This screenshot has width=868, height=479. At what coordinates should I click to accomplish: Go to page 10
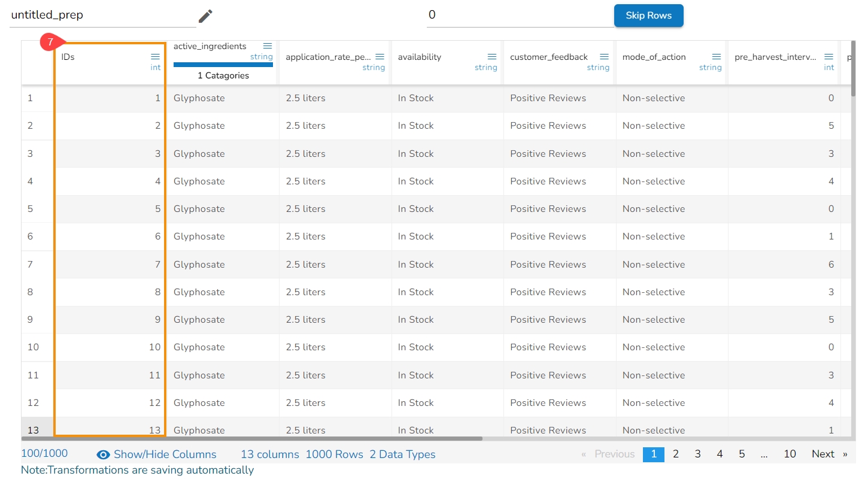pyautogui.click(x=790, y=454)
